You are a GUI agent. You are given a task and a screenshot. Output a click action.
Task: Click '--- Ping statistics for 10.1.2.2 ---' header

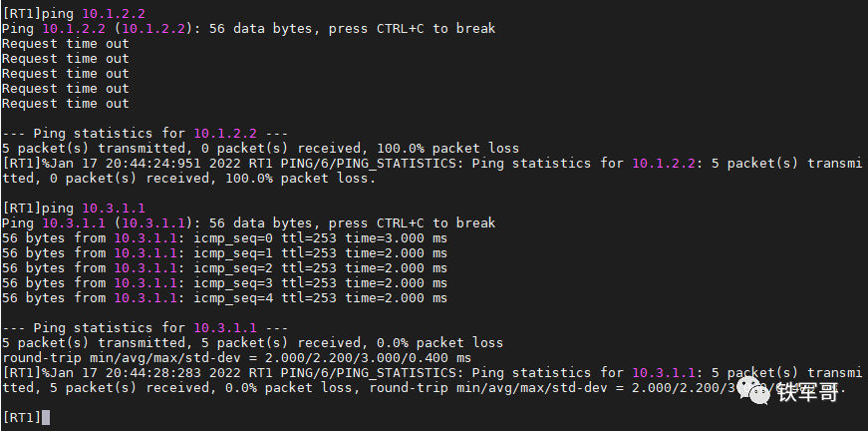point(145,134)
